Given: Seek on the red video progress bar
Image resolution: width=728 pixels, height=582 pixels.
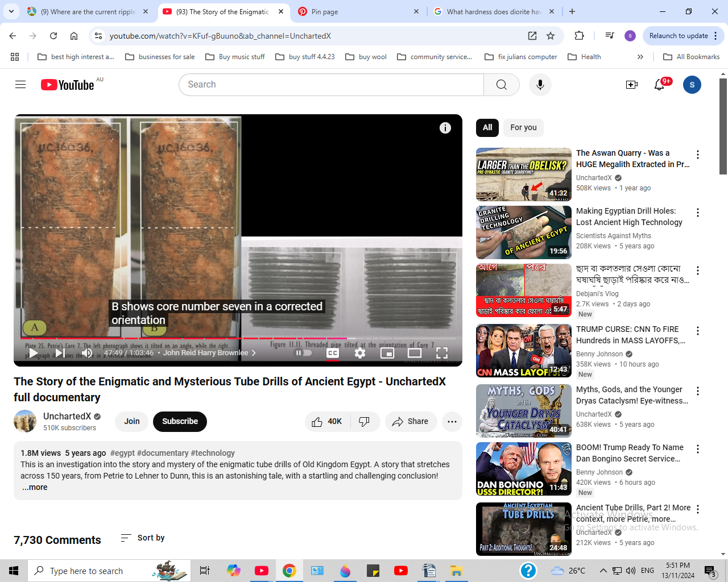Looking at the screenshot, I should point(238,339).
